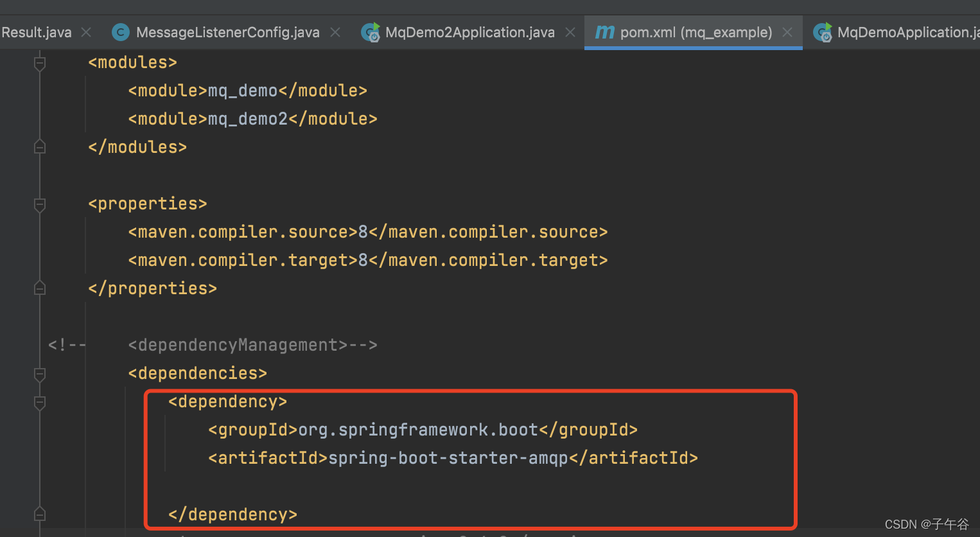Collapse the bottom gutter fold marker
Image resolution: width=980 pixels, height=537 pixels.
[x=39, y=514]
